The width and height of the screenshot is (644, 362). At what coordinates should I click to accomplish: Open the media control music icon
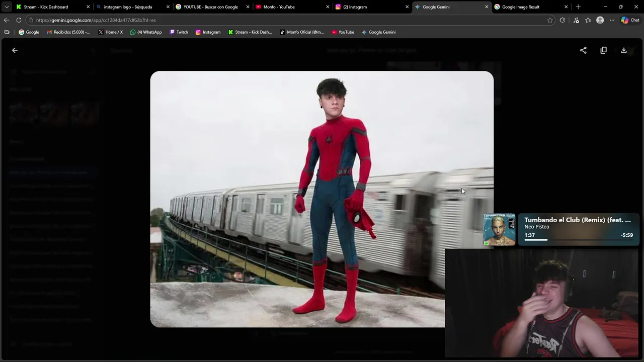(576, 20)
